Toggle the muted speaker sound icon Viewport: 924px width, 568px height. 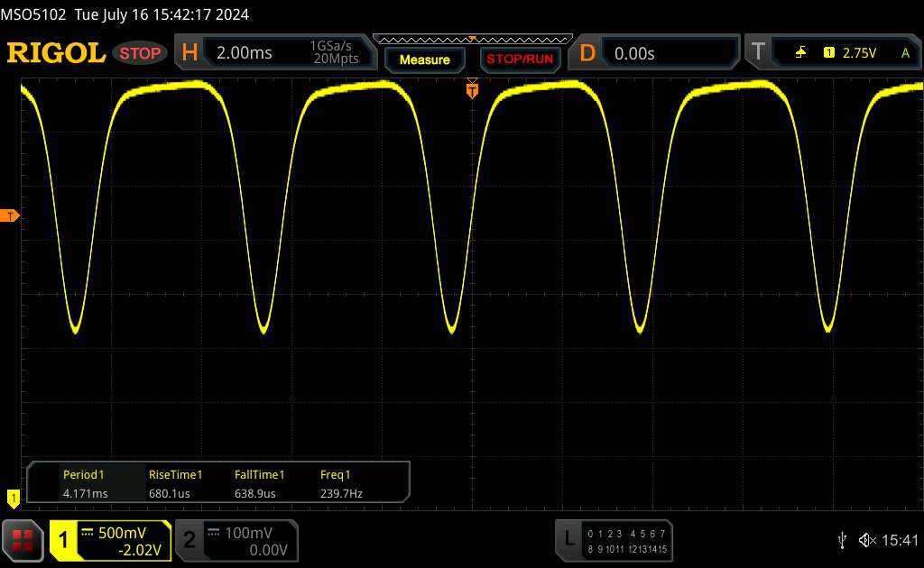[867, 540]
